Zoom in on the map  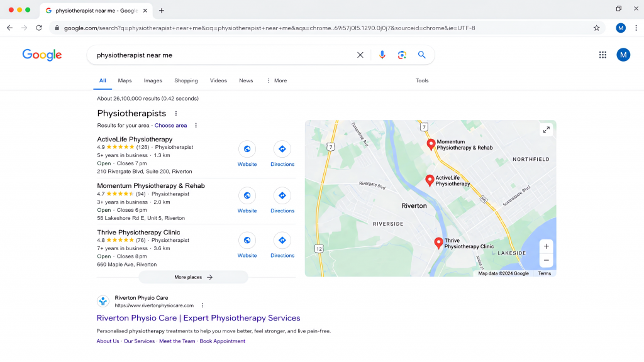547,246
